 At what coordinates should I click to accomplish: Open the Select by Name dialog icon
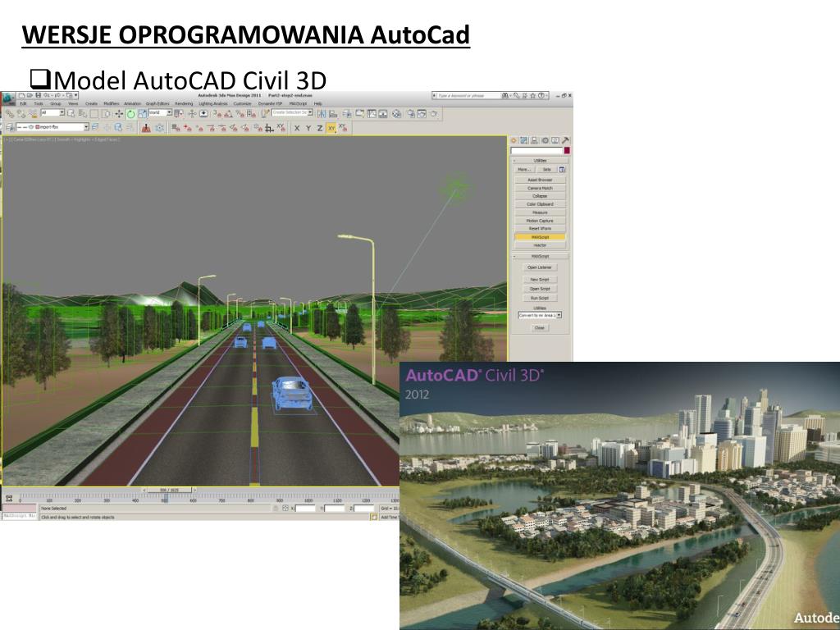point(83,113)
